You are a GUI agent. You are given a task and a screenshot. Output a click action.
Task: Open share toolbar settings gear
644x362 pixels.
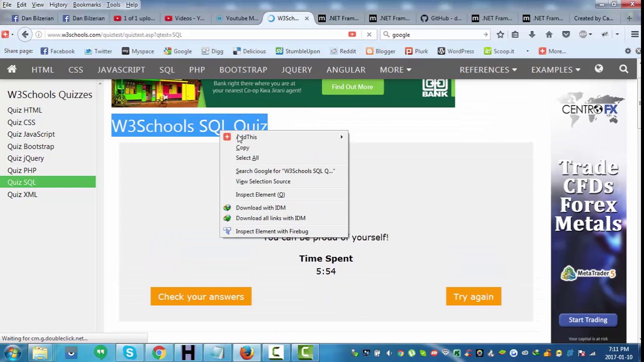point(627,51)
